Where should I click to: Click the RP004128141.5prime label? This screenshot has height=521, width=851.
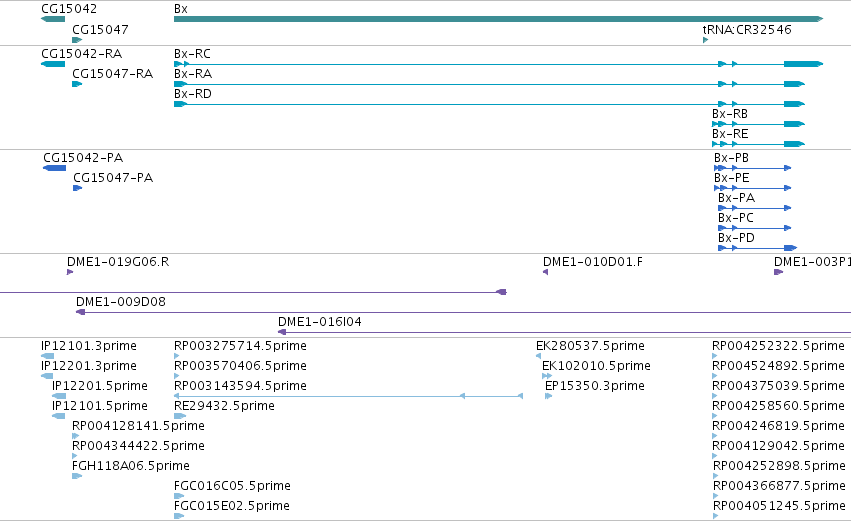[138, 426]
